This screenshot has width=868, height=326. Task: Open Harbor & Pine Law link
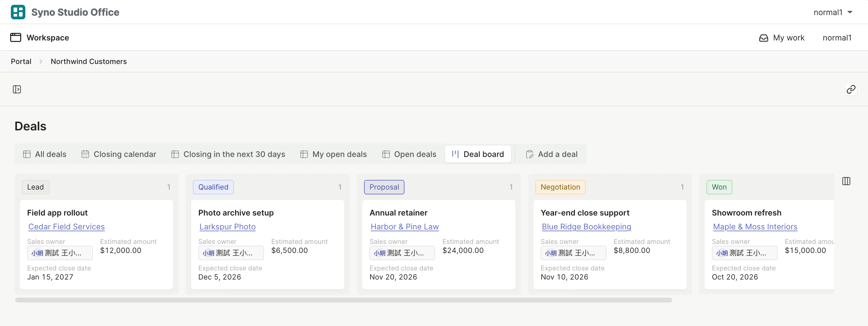coord(405,227)
